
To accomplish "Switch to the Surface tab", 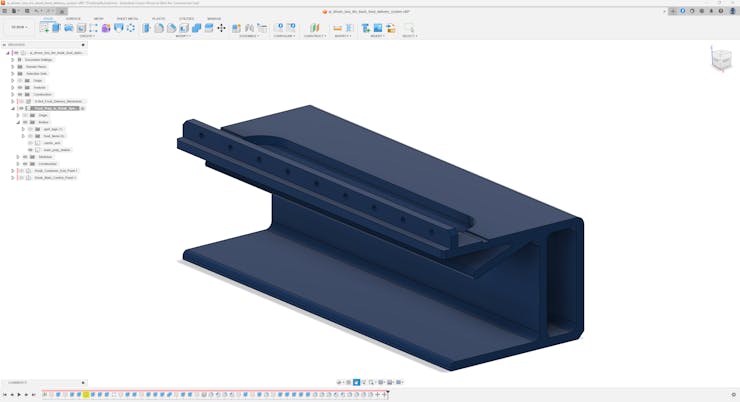I will pyautogui.click(x=73, y=18).
